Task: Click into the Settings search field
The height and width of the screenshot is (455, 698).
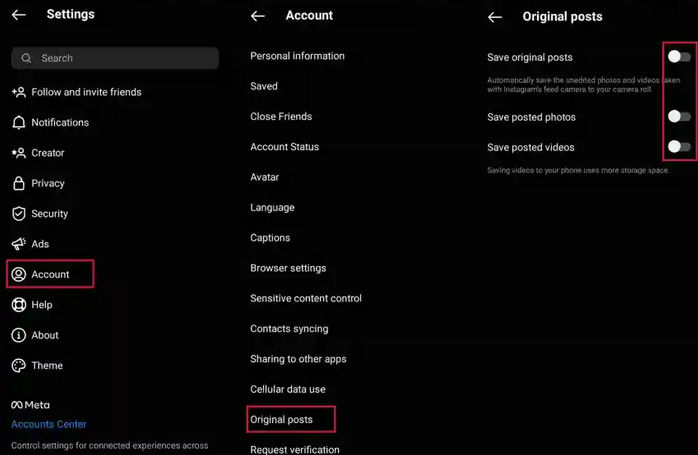Action: 115,58
